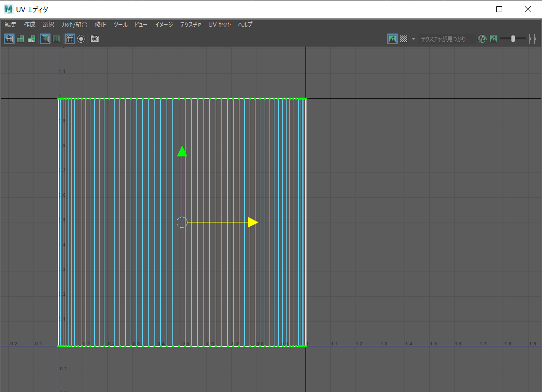Toggle the wireframe UV display icon
Viewport: 542px width, 392px height.
click(x=9, y=39)
